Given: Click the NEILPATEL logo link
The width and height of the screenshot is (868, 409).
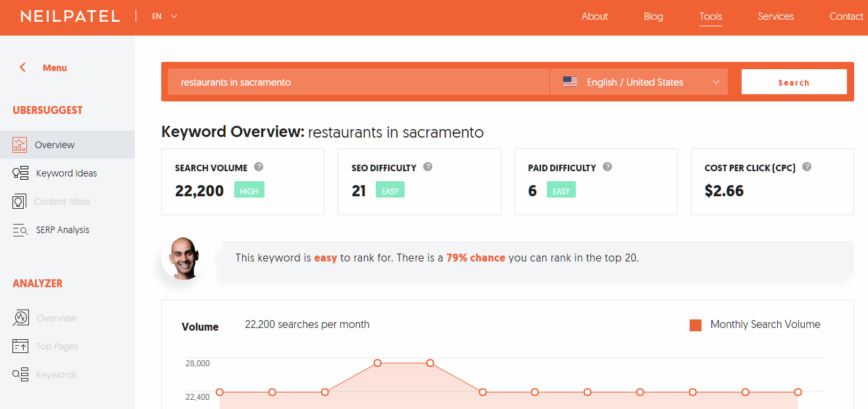Looking at the screenshot, I should [x=70, y=16].
